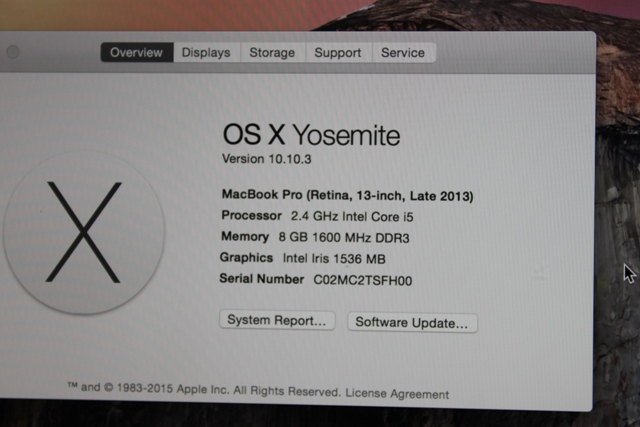Click Processor 2.4 GHz Intel Core i5
This screenshot has height=427, width=640.
click(317, 216)
